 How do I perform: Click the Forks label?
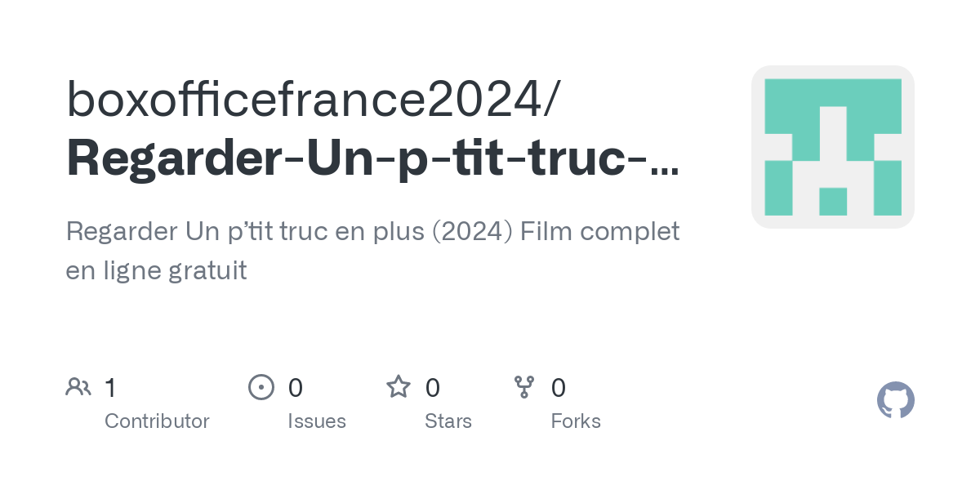pos(576,421)
